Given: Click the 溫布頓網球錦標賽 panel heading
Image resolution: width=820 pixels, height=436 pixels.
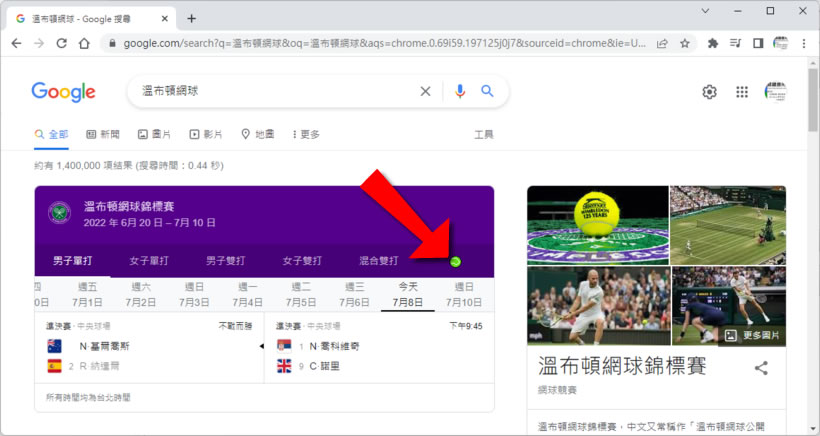Looking at the screenshot, I should (622, 366).
